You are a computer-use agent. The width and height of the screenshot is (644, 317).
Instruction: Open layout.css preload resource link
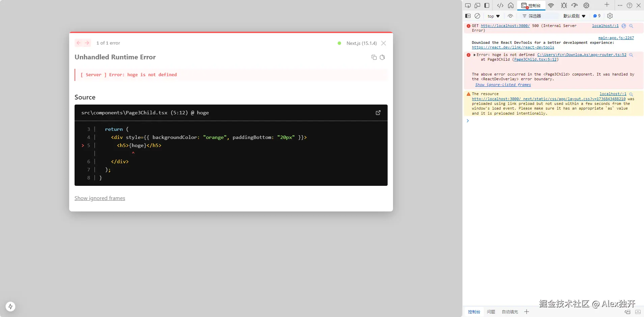click(x=549, y=99)
